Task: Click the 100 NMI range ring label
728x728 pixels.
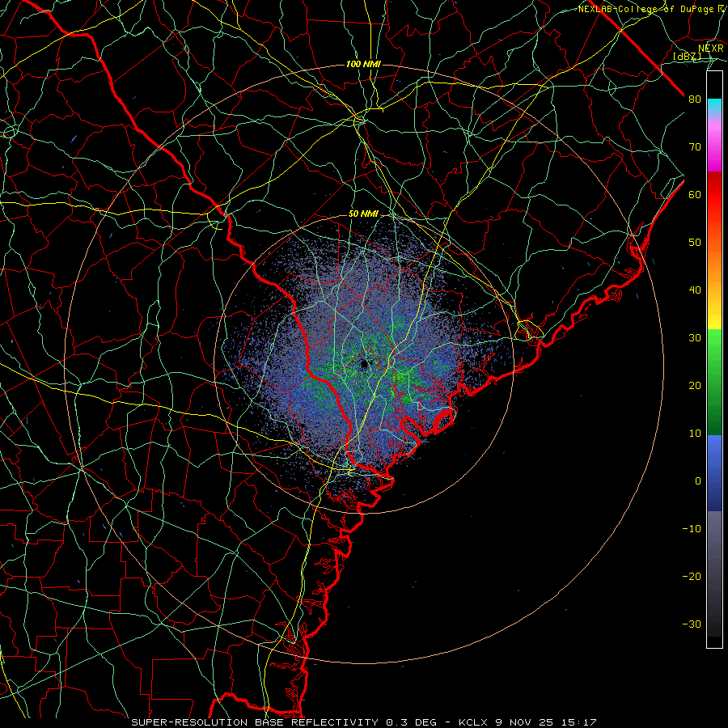Action: click(363, 64)
